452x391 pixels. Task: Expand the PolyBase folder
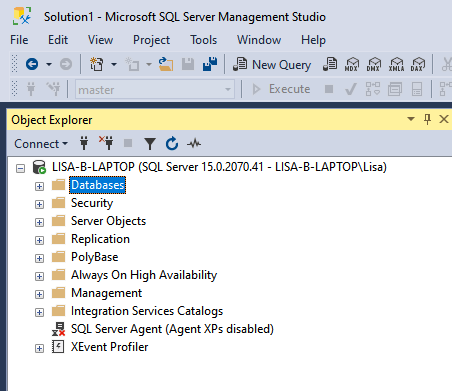39,258
